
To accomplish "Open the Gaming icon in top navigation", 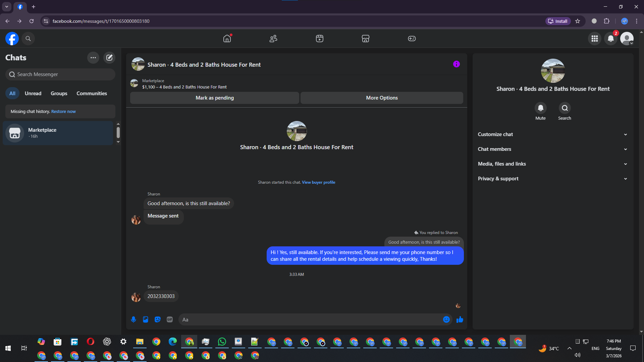I will click(x=412, y=39).
